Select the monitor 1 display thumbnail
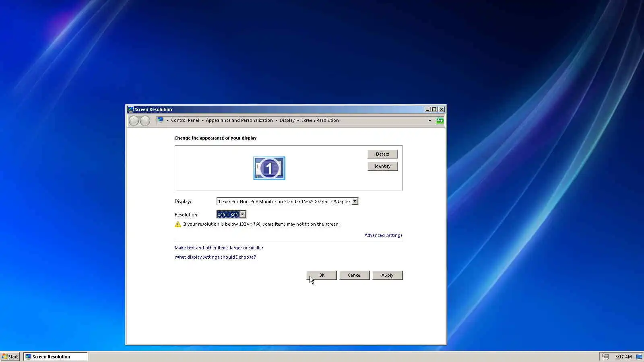 coord(269,168)
